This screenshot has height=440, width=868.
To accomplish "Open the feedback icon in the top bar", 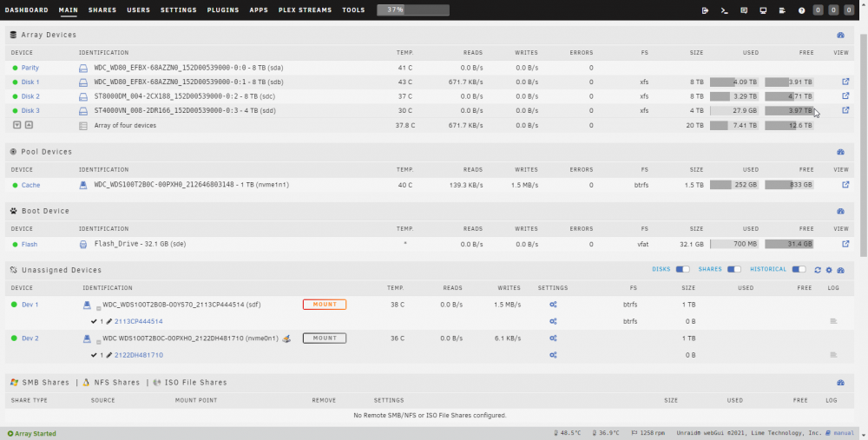I will (744, 10).
